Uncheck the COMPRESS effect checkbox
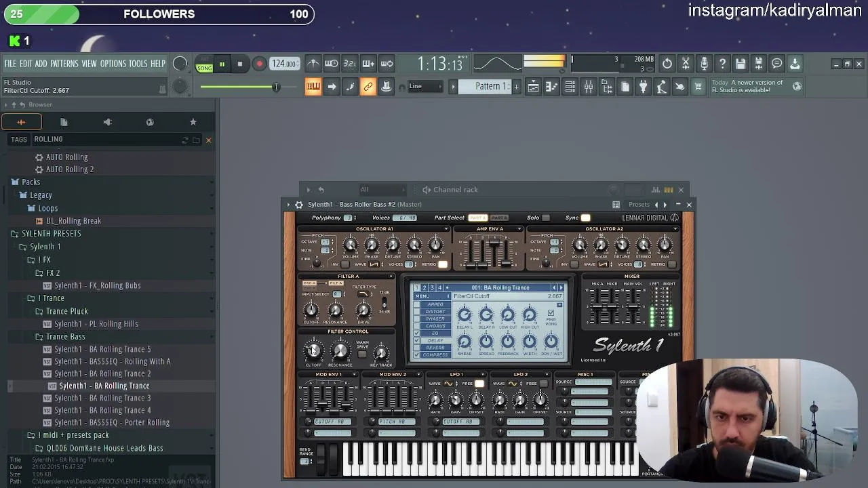This screenshot has width=868, height=488. (416, 355)
